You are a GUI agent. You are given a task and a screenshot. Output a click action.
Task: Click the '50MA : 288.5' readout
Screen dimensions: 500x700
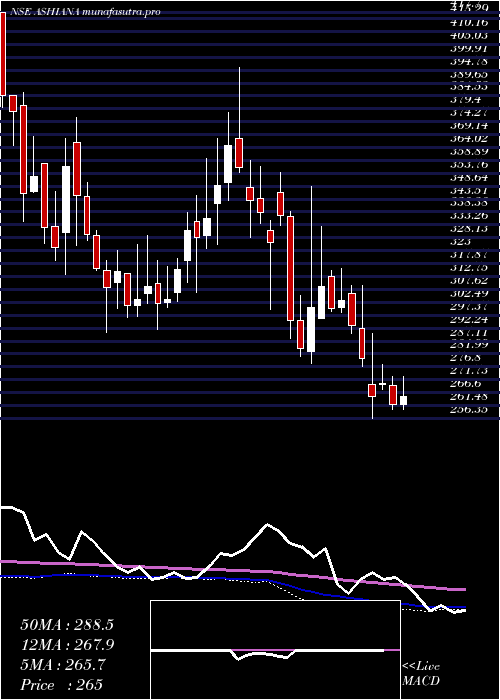(x=67, y=625)
